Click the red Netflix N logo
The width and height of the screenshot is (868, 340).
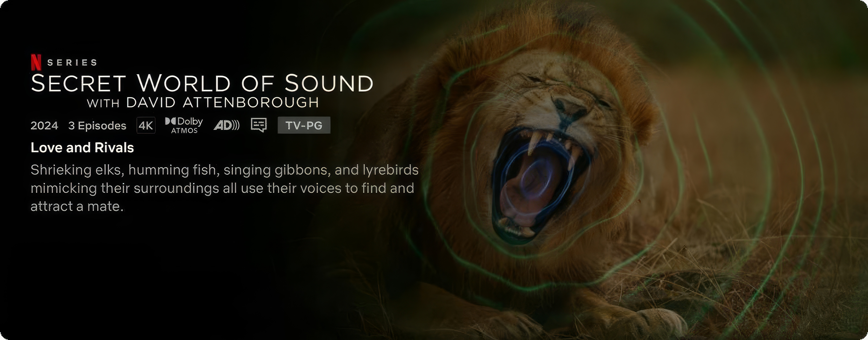[x=36, y=62]
